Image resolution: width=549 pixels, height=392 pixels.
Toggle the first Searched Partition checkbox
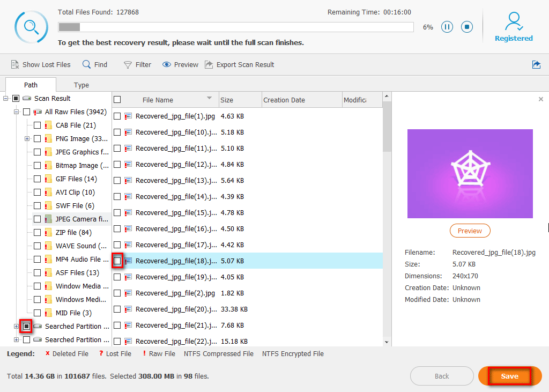(27, 326)
